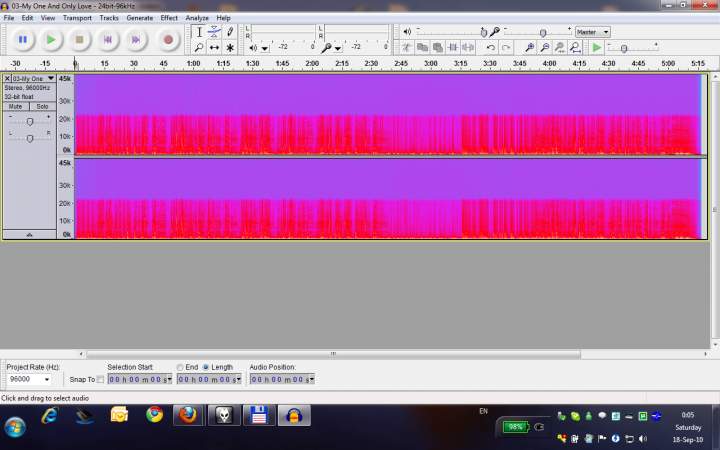
Task: Click the Cut toolbar icon
Action: point(407,47)
